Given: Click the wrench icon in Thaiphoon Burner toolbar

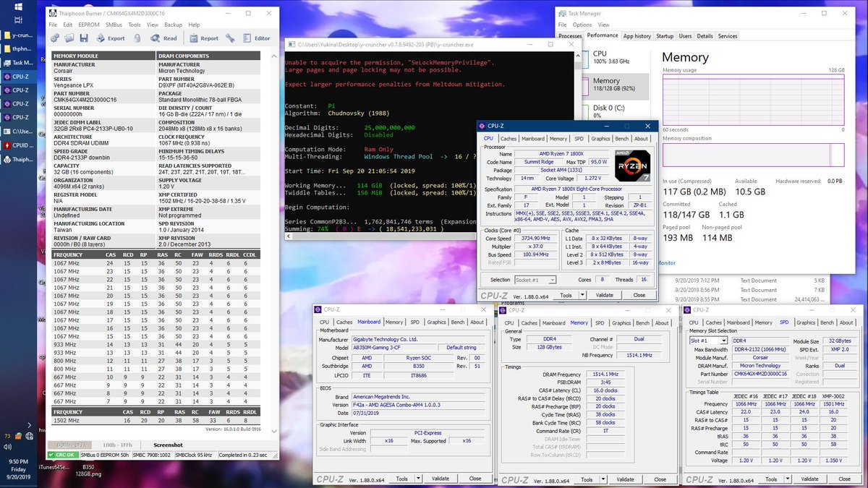Looking at the screenshot, I should (x=230, y=38).
